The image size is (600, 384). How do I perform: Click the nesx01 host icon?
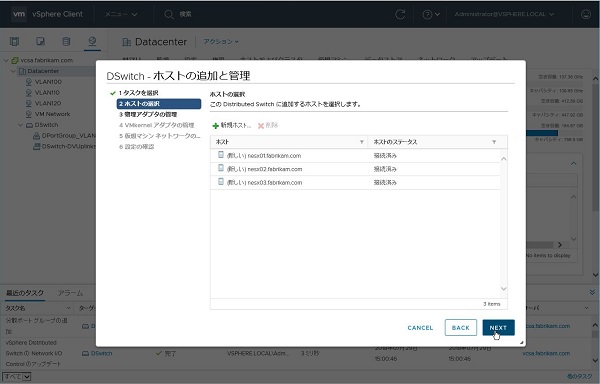221,155
